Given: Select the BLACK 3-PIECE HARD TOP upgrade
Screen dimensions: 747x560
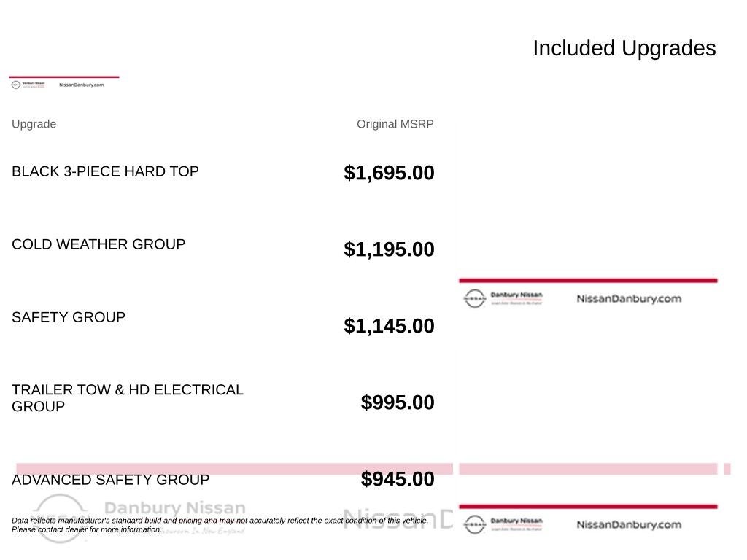Looking at the screenshot, I should pos(105,171).
